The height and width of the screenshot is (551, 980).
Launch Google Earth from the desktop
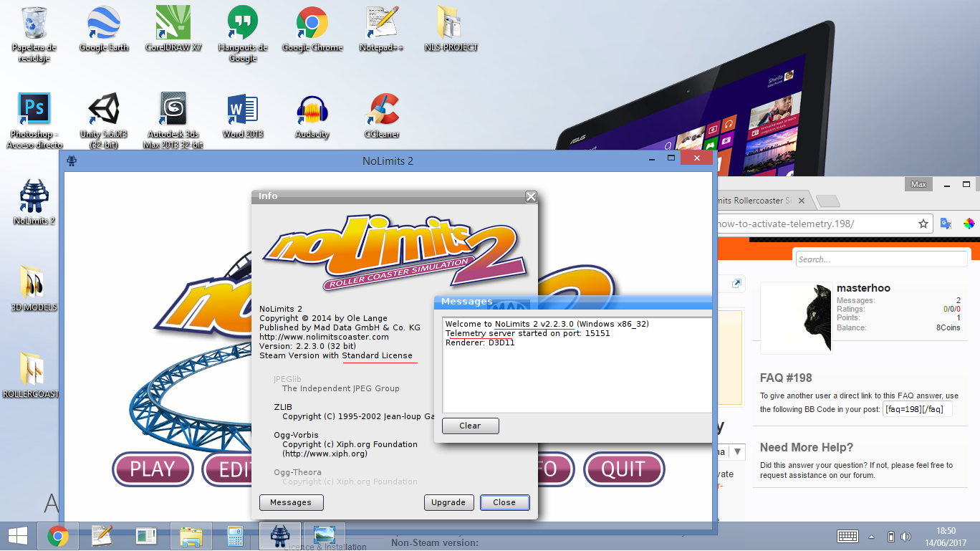103,29
